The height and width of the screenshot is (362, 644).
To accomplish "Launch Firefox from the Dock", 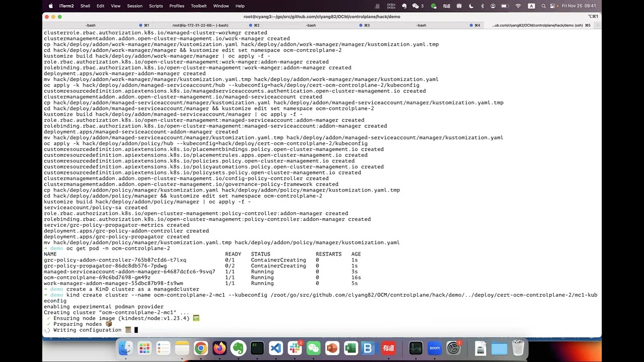I will (219, 348).
